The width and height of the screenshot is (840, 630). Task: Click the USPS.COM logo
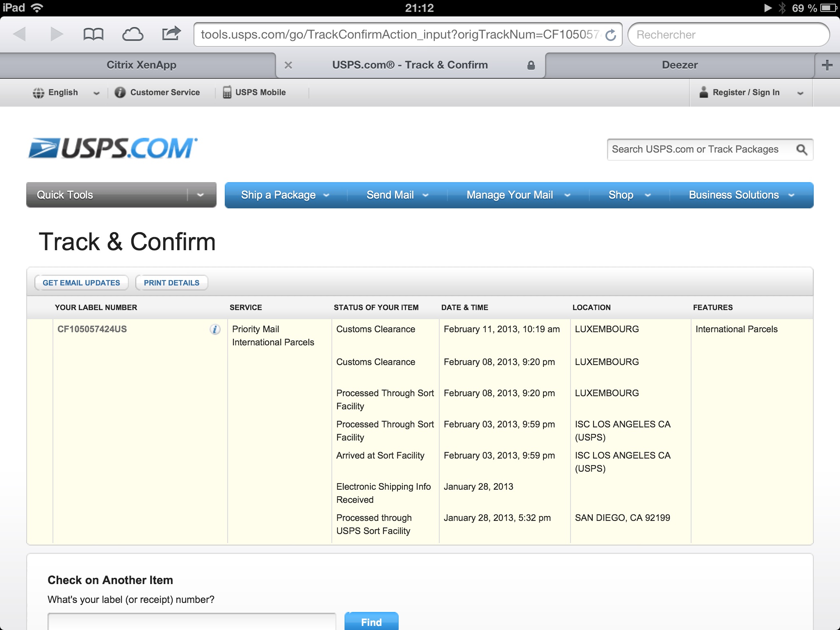click(x=113, y=148)
